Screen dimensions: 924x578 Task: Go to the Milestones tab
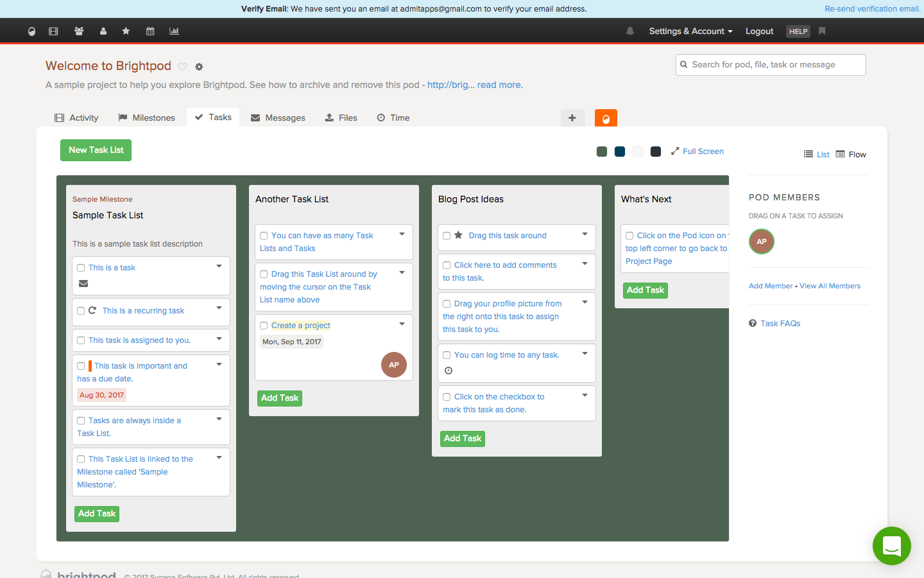147,118
